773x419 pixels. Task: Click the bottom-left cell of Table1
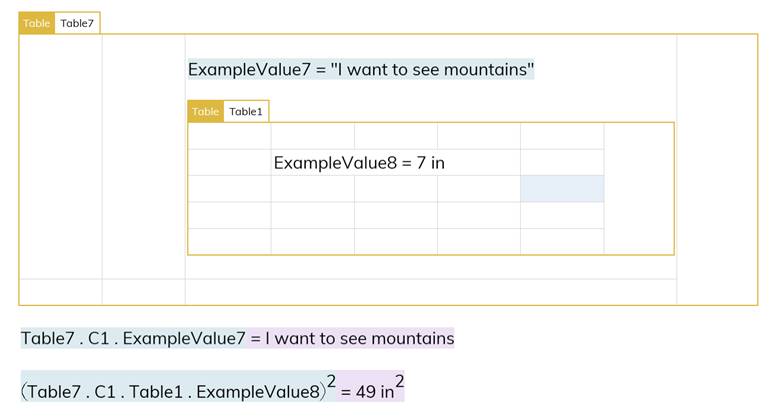point(229,242)
